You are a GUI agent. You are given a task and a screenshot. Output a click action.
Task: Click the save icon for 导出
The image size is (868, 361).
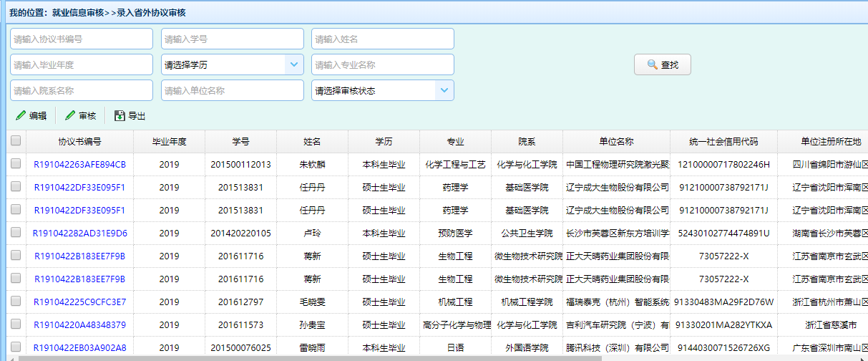tap(120, 116)
